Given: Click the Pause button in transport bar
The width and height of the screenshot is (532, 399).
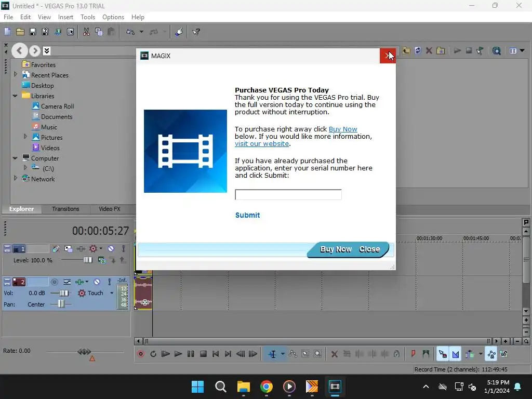Looking at the screenshot, I should click(191, 354).
